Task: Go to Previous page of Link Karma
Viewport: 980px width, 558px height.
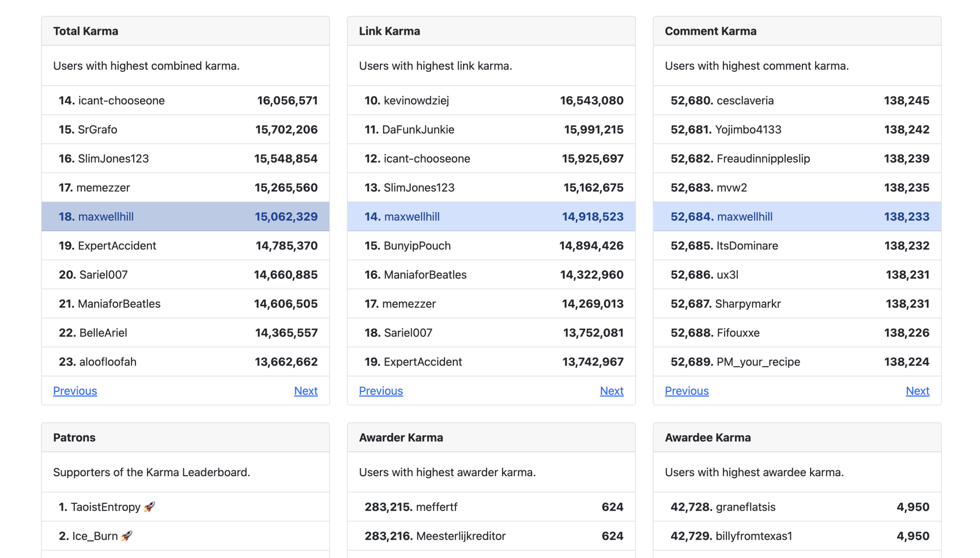Action: [380, 391]
